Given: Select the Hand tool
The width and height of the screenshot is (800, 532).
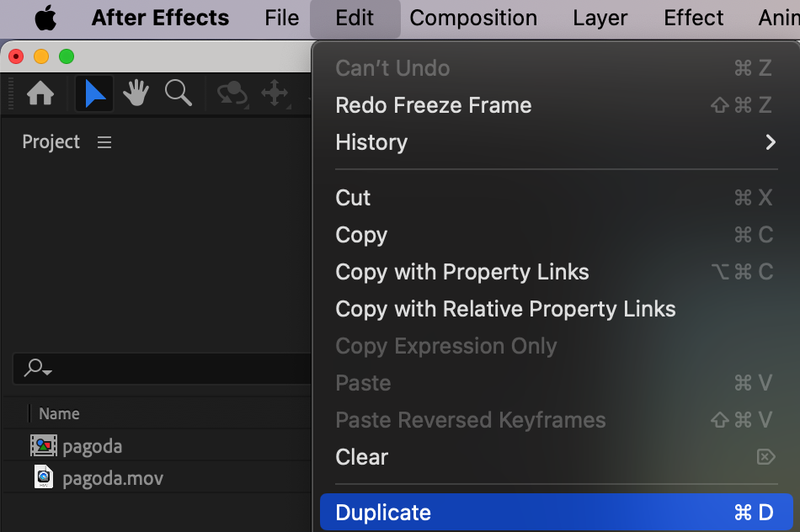Looking at the screenshot, I should [136, 94].
